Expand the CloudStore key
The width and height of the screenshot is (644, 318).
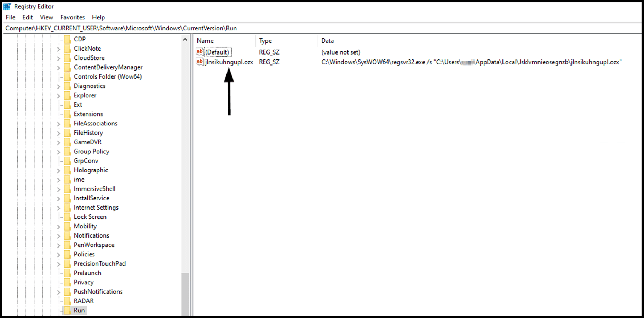(59, 58)
